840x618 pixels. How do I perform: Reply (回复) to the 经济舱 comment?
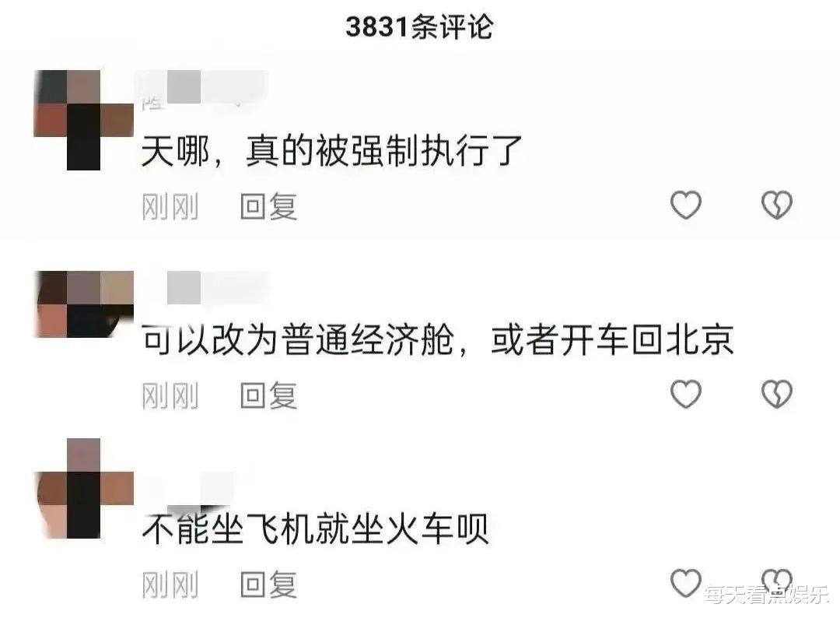[268, 395]
